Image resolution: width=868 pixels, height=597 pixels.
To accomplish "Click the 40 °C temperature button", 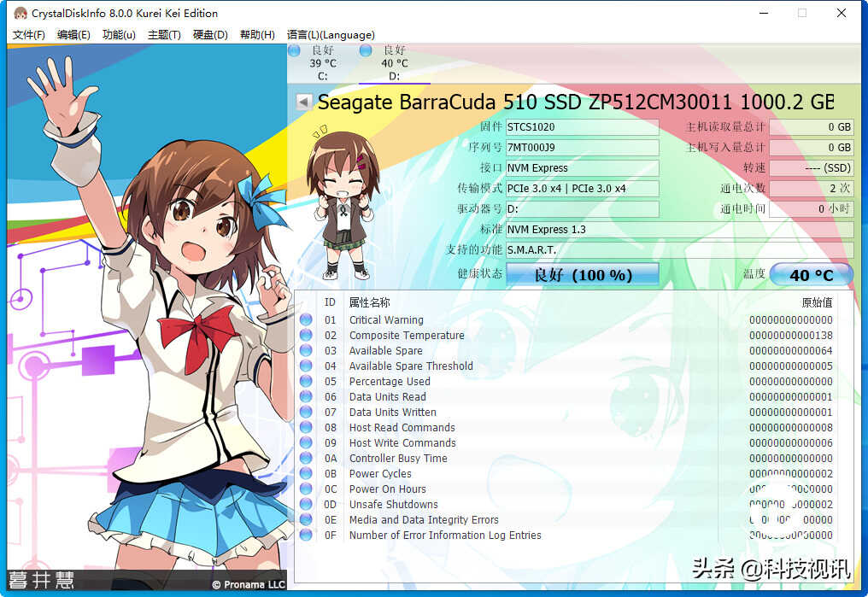I will [811, 274].
